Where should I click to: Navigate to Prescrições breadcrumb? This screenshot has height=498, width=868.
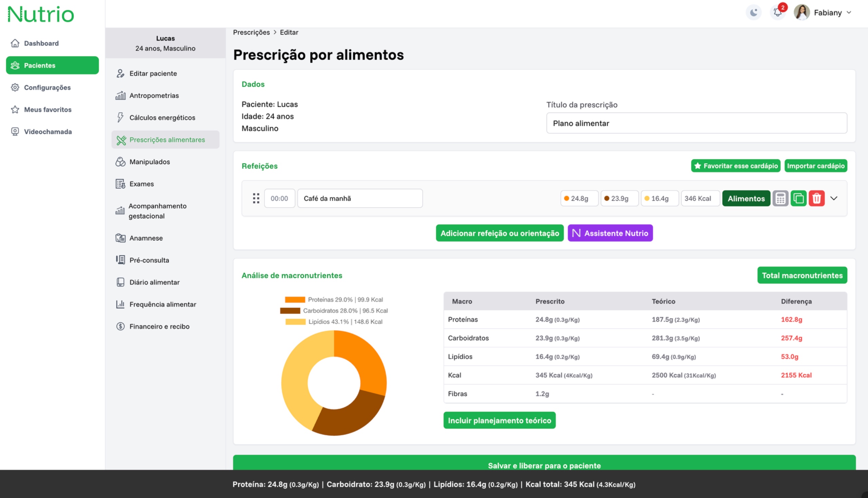[x=251, y=32]
